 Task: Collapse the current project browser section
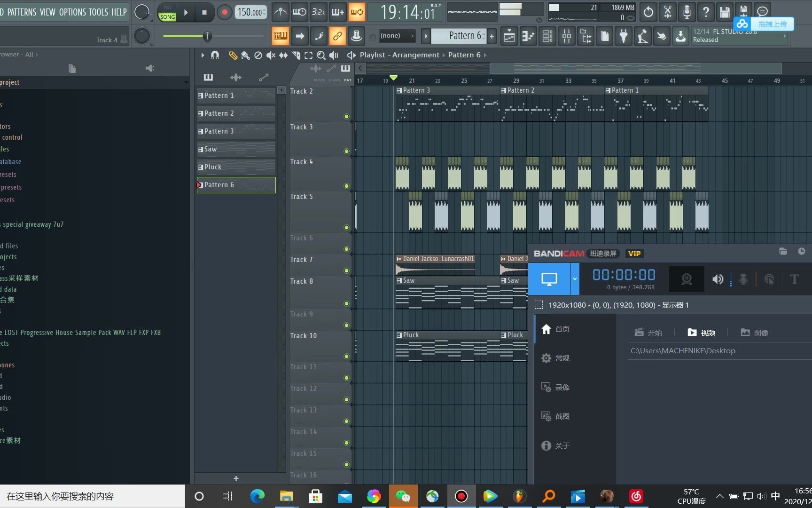click(186, 82)
